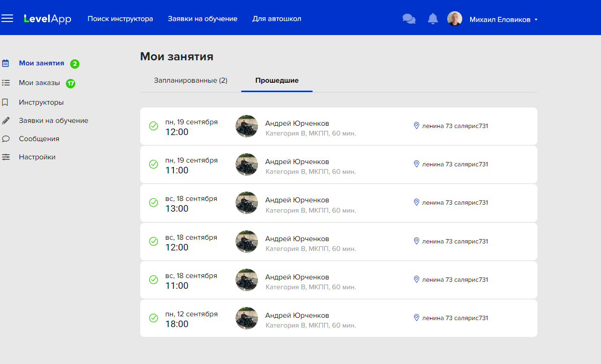Click the speech bubble icon beside Сообщения
This screenshot has height=364, width=601.
point(6,139)
